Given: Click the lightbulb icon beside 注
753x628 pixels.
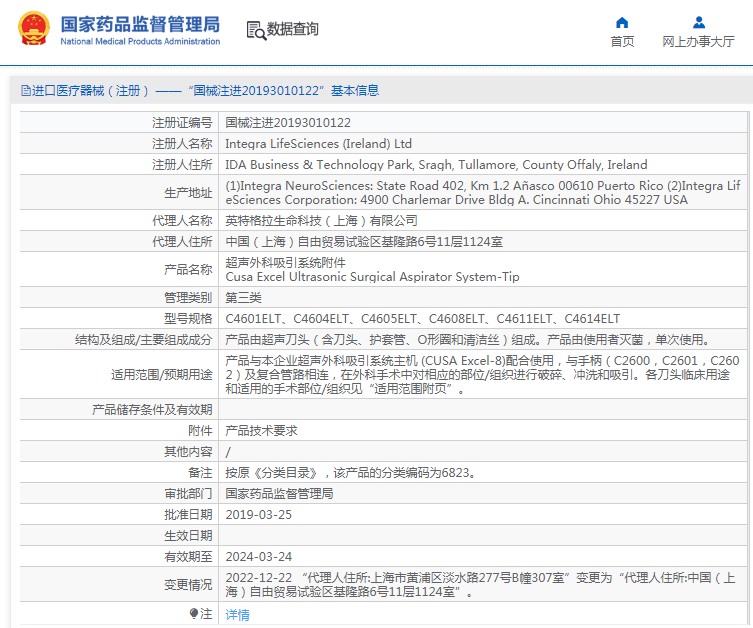Looking at the screenshot, I should pos(194,614).
